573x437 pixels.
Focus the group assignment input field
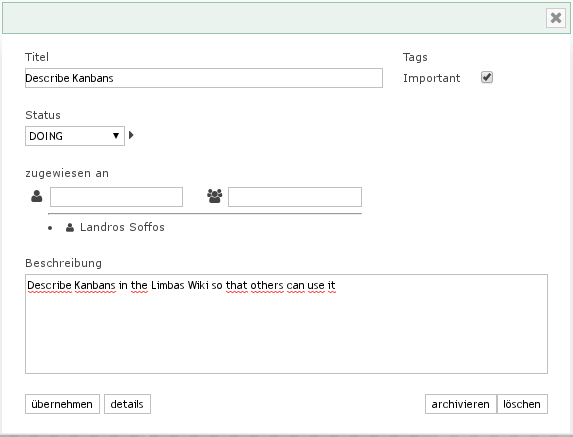(x=295, y=197)
